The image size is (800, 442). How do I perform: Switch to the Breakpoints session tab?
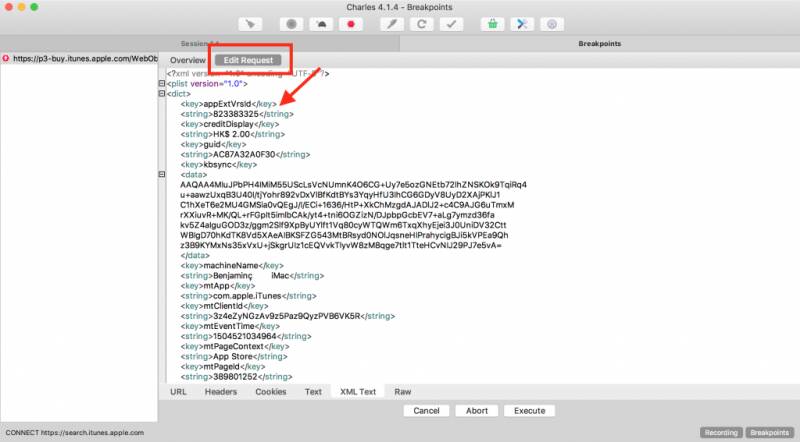pyautogui.click(x=599, y=44)
